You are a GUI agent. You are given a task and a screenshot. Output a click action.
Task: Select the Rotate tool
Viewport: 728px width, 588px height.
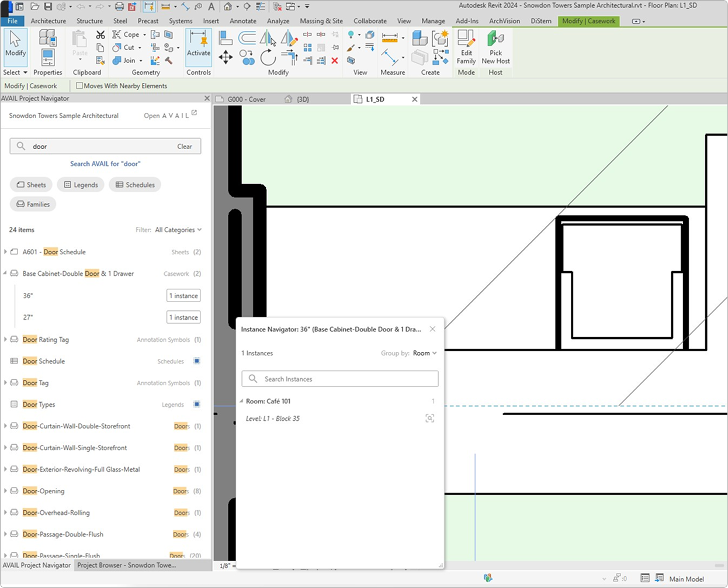click(268, 57)
